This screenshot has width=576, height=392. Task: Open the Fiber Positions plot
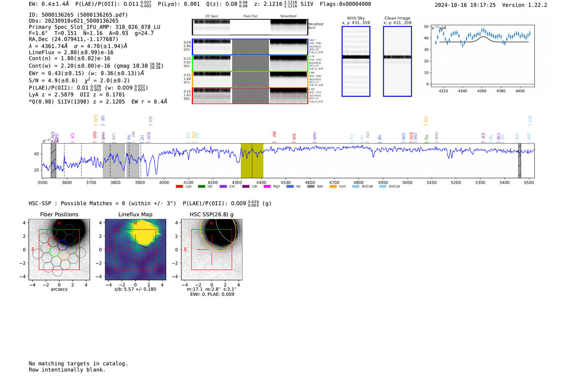[x=59, y=250]
